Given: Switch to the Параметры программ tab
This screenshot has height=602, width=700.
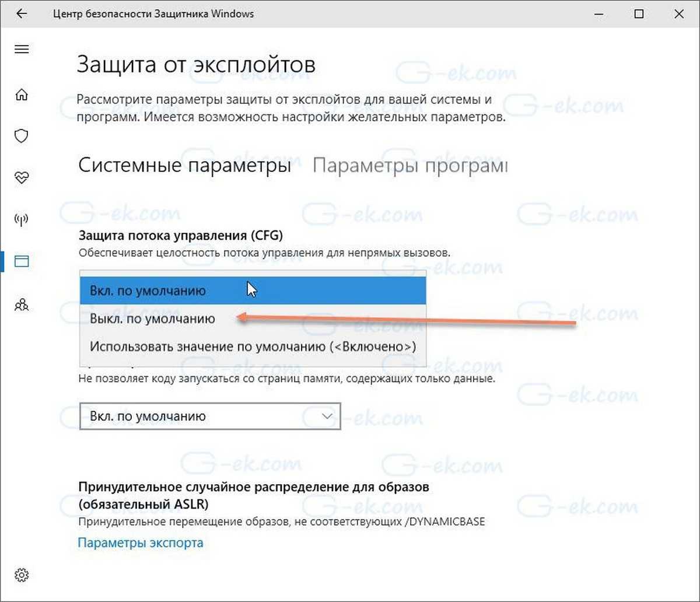Looking at the screenshot, I should 409,166.
